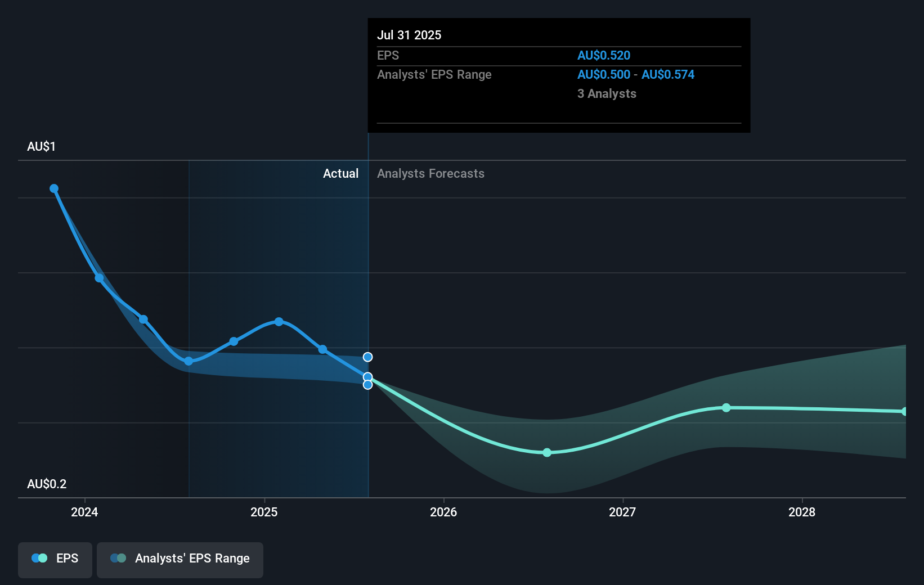
Task: Expand the 3 Analysts contributor list
Action: click(606, 94)
